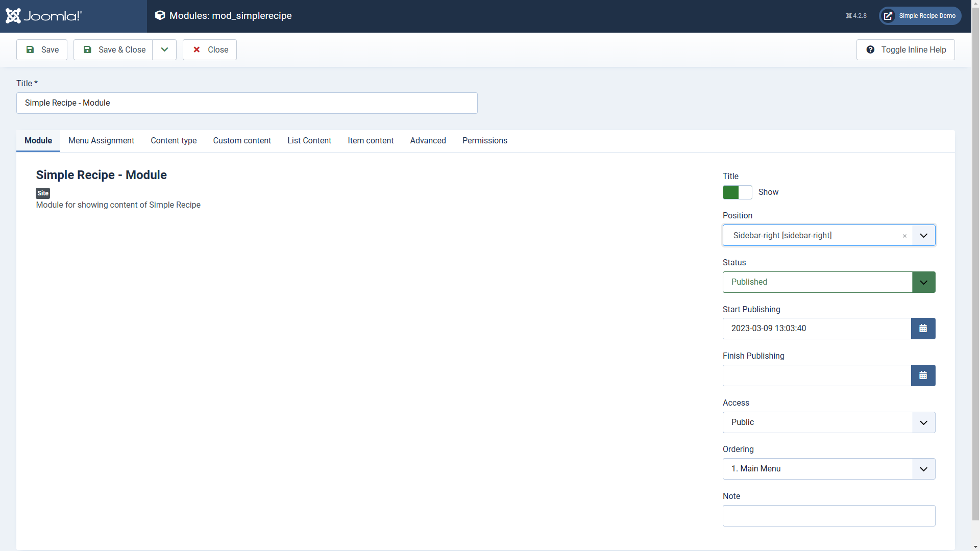Open Finish Publishing calendar picker
The image size is (980, 551).
click(x=923, y=375)
